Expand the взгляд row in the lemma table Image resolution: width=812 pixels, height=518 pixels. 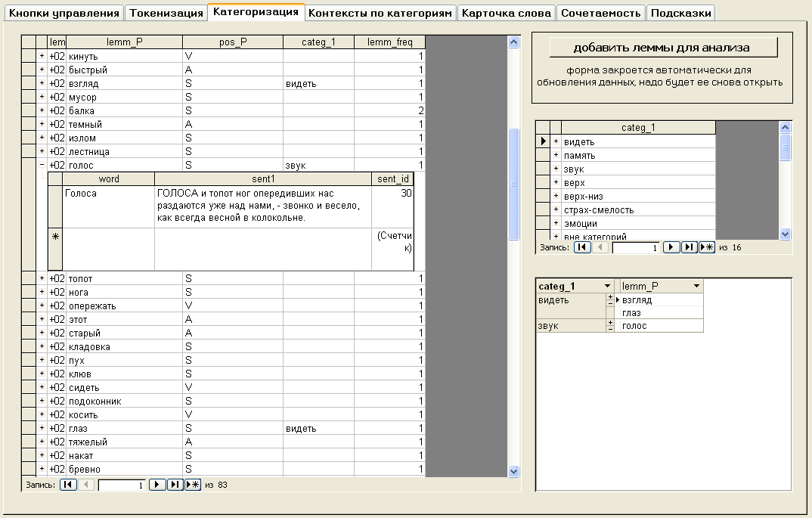(42, 83)
